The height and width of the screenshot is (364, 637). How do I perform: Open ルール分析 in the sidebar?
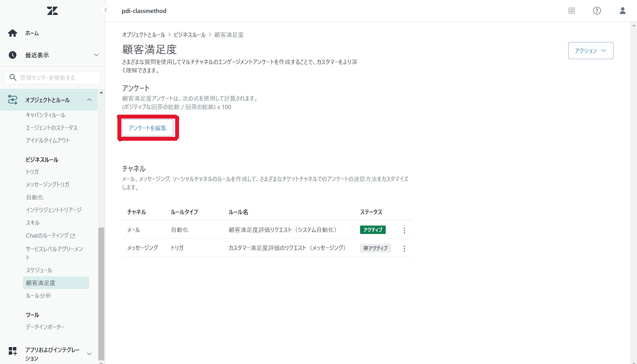point(39,296)
